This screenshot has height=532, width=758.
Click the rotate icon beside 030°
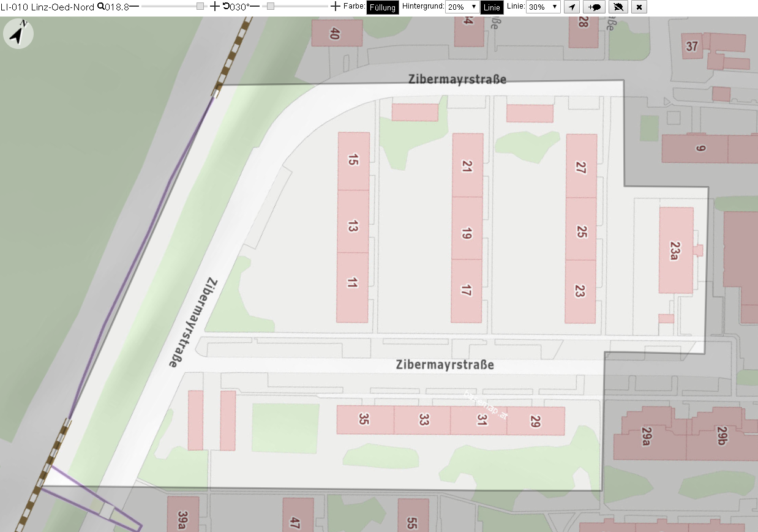(x=226, y=6)
